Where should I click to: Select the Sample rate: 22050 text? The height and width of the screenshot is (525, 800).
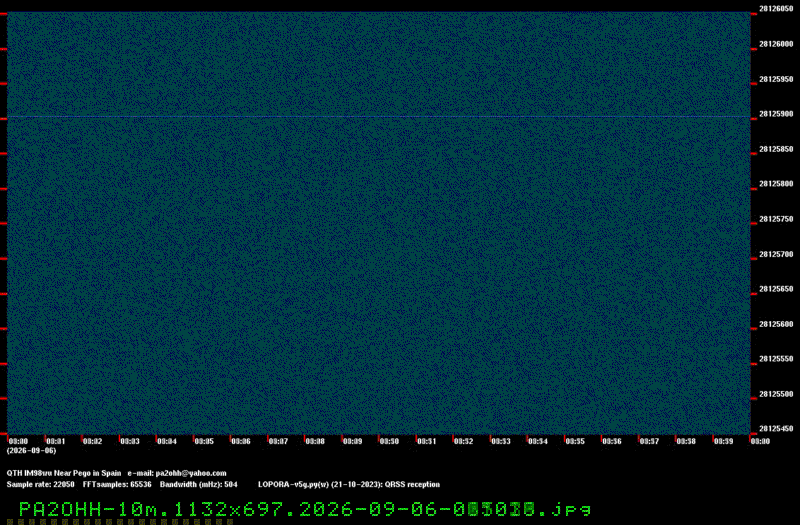pos(40,485)
